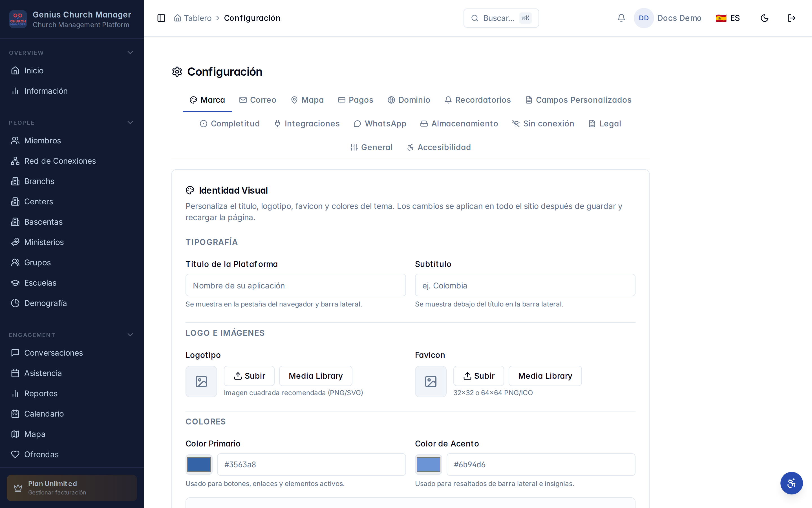The image size is (812, 508).
Task: Open the accessibility floating button
Action: 791,483
